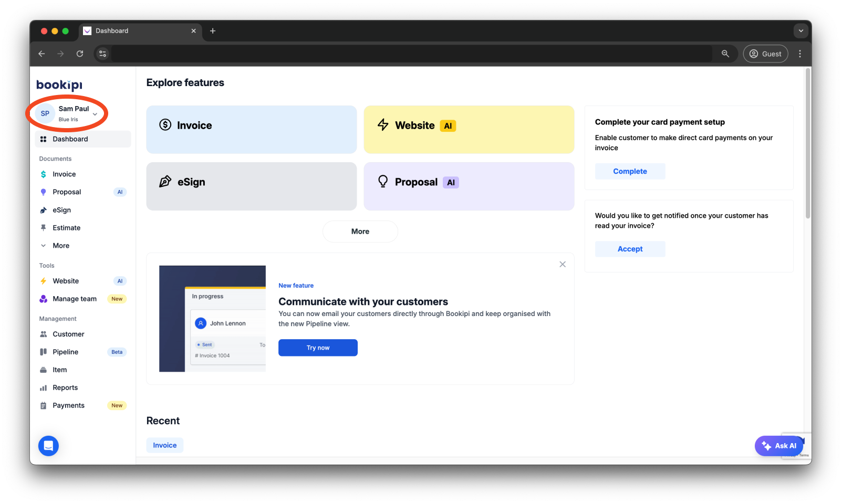Open the Manage team page
The height and width of the screenshot is (504, 842).
(x=74, y=298)
